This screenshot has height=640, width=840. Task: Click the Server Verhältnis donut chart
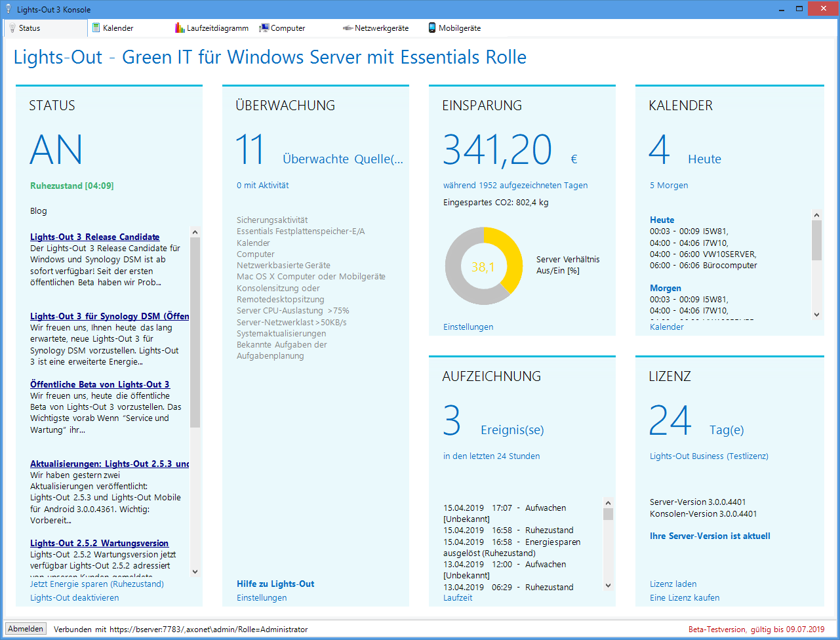[484, 266]
